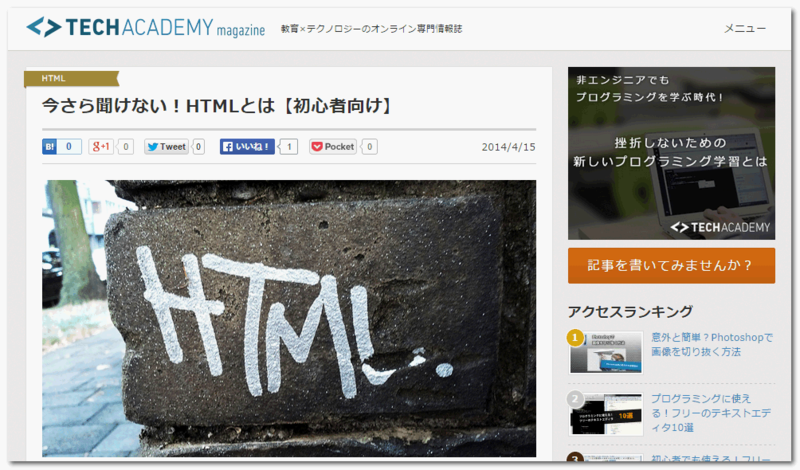Open 意外と簡単？Photoshopで画像を切り抜く方法 link

(x=712, y=344)
